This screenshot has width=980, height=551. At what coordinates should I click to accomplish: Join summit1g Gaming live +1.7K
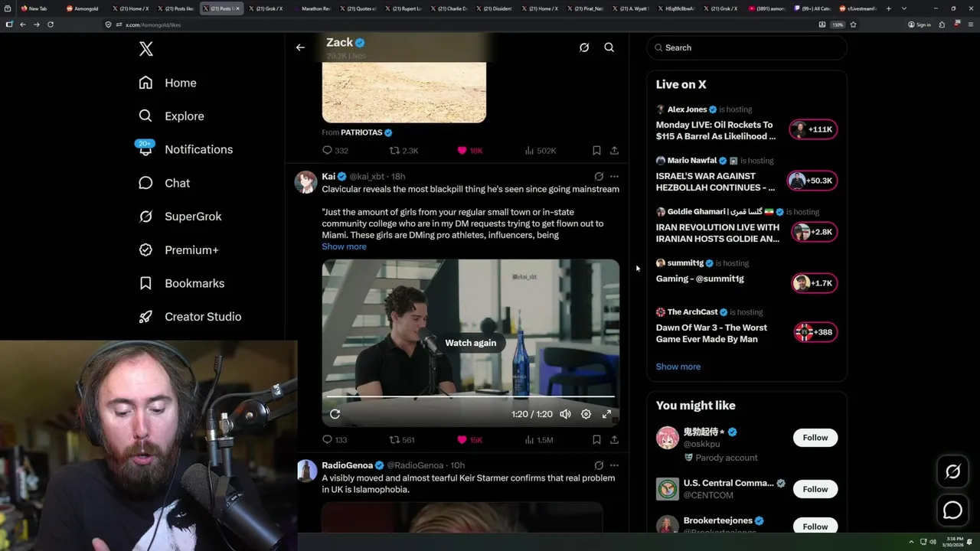click(814, 283)
